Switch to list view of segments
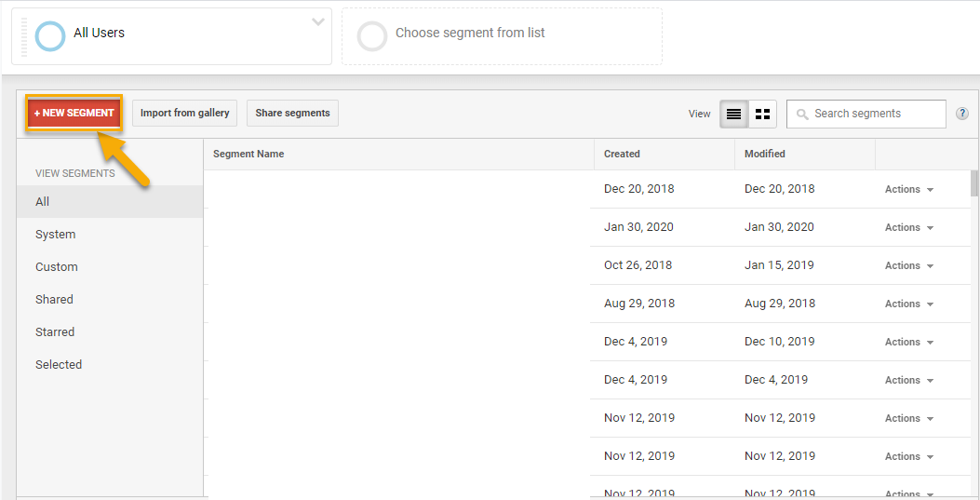This screenshot has width=980, height=500. point(734,114)
